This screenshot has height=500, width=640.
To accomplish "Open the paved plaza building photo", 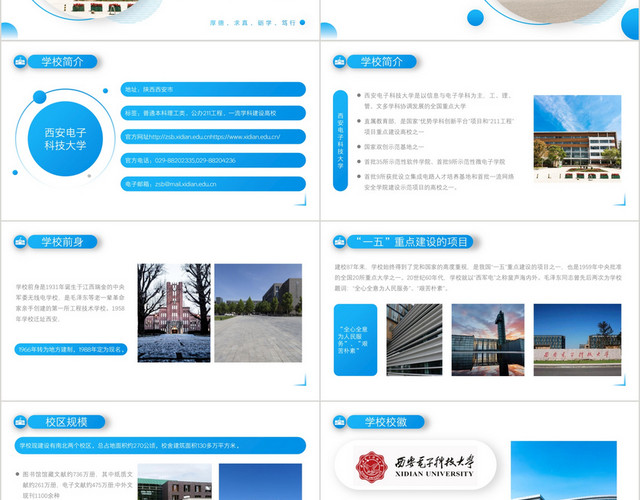I will click(258, 313).
